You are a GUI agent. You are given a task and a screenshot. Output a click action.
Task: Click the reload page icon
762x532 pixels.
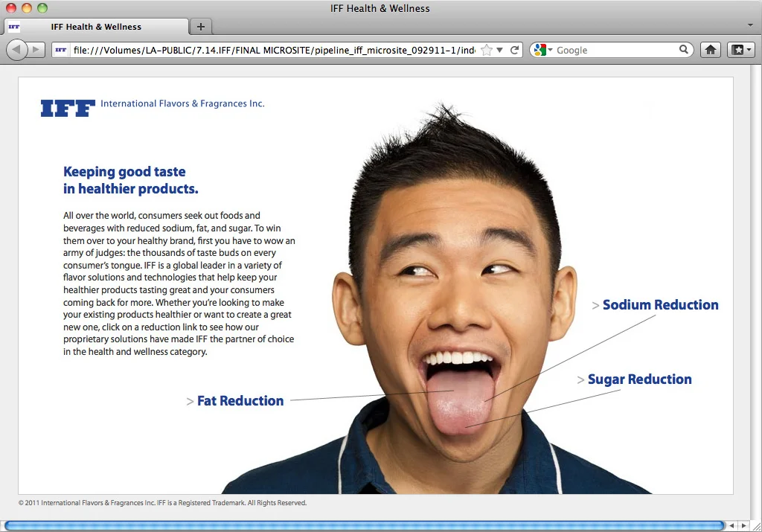coord(514,50)
